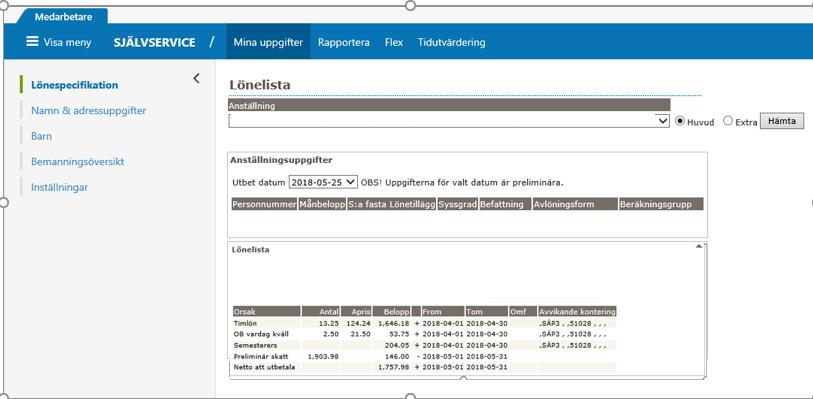Click the Semesterers amount 204.05
Screen dimensions: 813x399
click(398, 345)
